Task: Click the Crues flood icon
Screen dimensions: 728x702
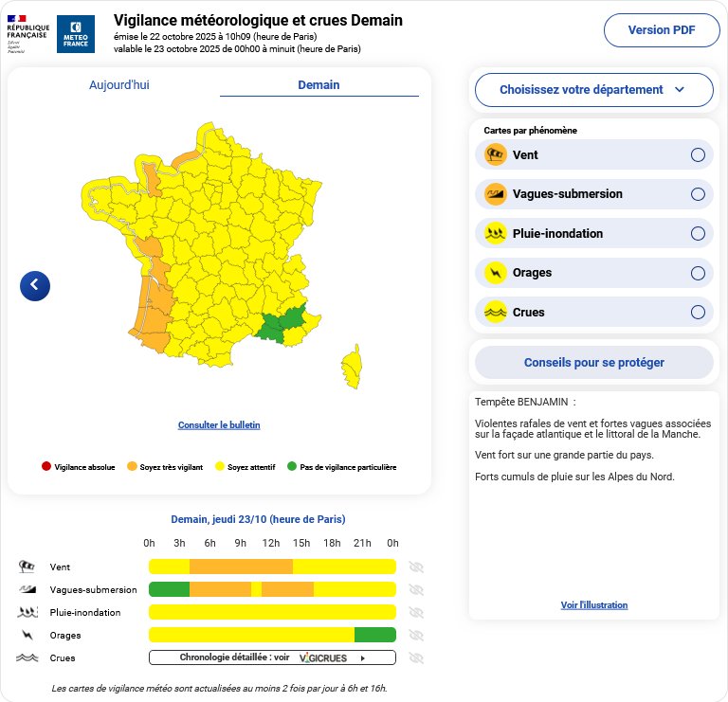Action: coord(495,313)
